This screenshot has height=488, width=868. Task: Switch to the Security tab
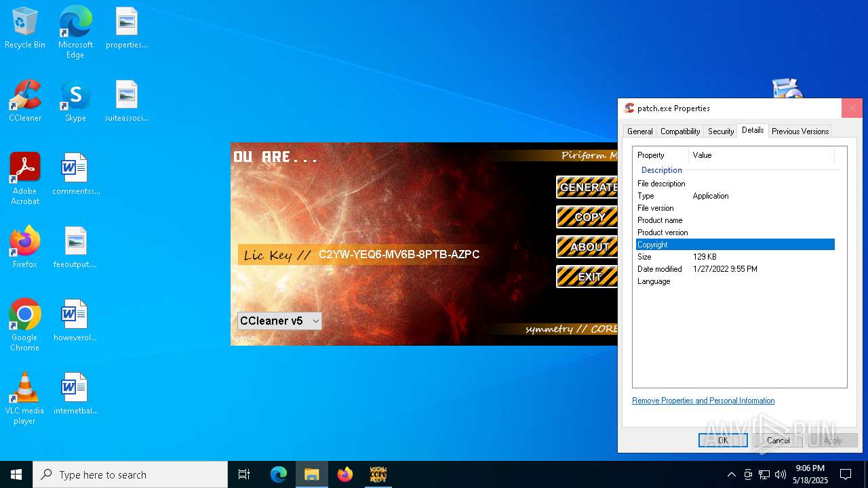(x=721, y=131)
